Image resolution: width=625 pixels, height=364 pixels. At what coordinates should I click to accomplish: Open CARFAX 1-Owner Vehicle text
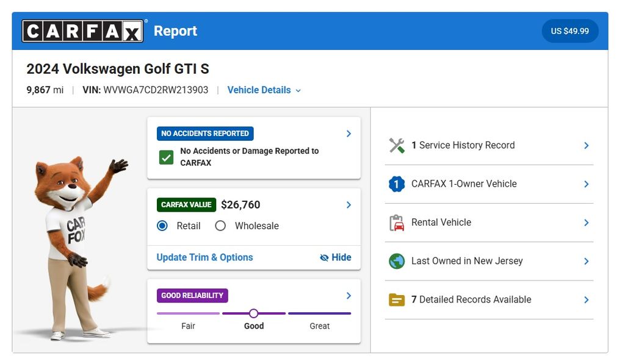464,184
